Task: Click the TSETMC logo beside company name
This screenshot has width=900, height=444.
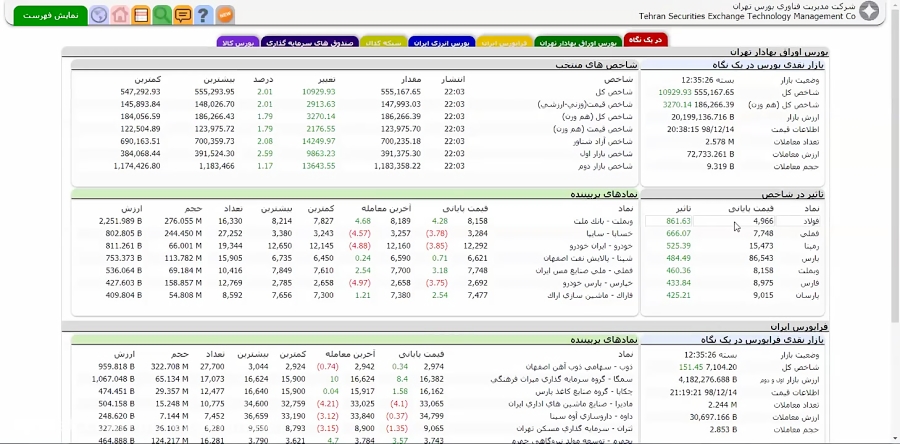Action: [x=869, y=11]
